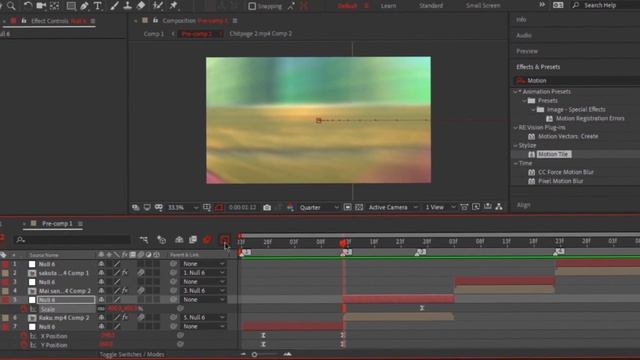
Task: Select the Puppet Pin tool
Action: pos(173,5)
